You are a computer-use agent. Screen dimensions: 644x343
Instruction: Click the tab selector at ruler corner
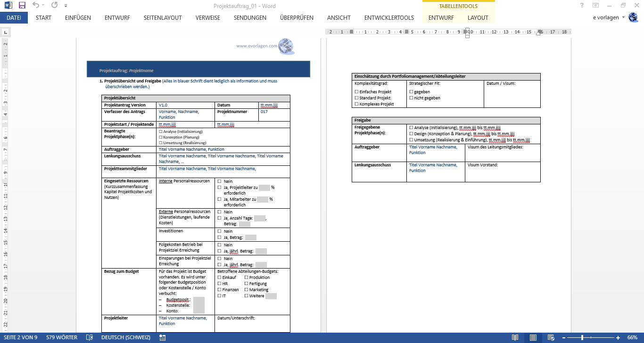click(x=5, y=33)
